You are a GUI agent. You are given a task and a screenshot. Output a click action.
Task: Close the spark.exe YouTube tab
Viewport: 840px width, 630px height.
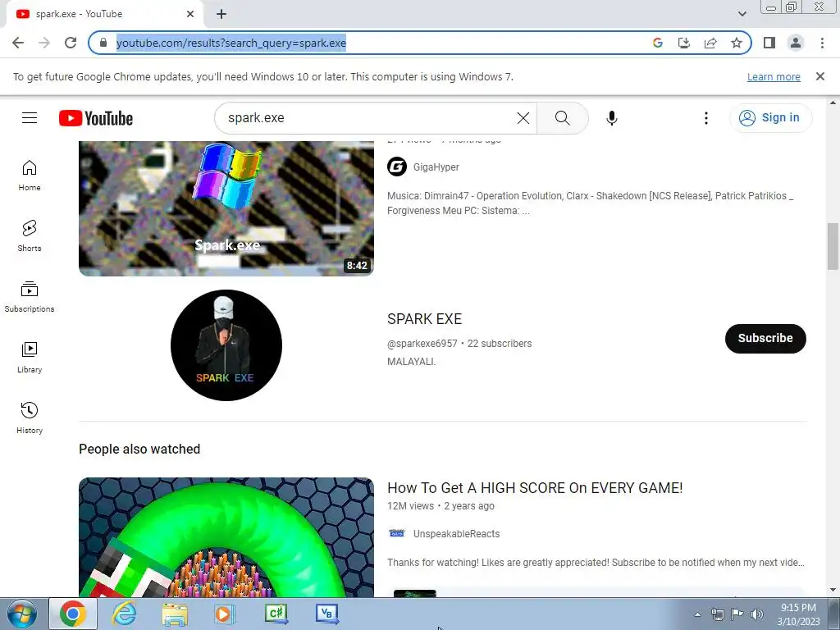pos(190,14)
